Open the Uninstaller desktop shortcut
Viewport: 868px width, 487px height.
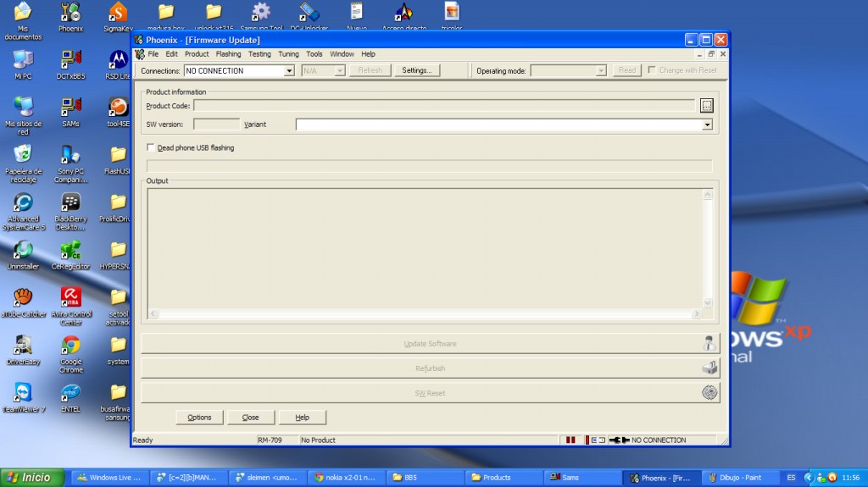coord(23,255)
